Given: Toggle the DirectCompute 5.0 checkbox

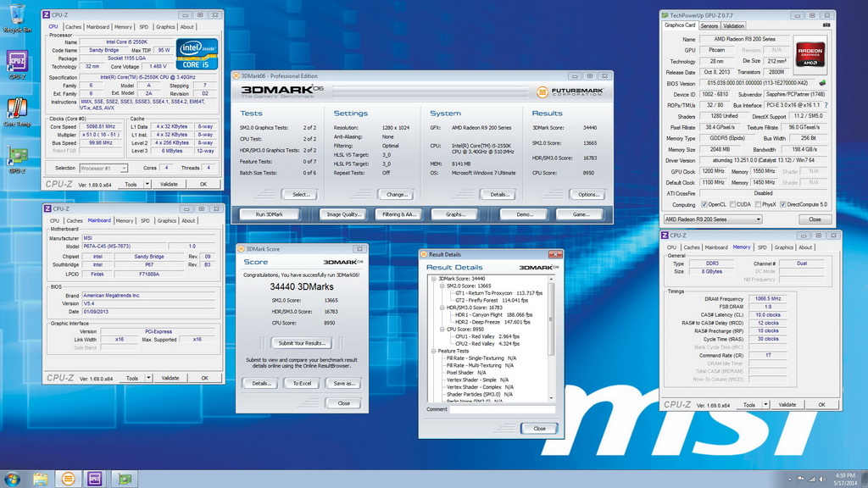Looking at the screenshot, I should [x=782, y=205].
